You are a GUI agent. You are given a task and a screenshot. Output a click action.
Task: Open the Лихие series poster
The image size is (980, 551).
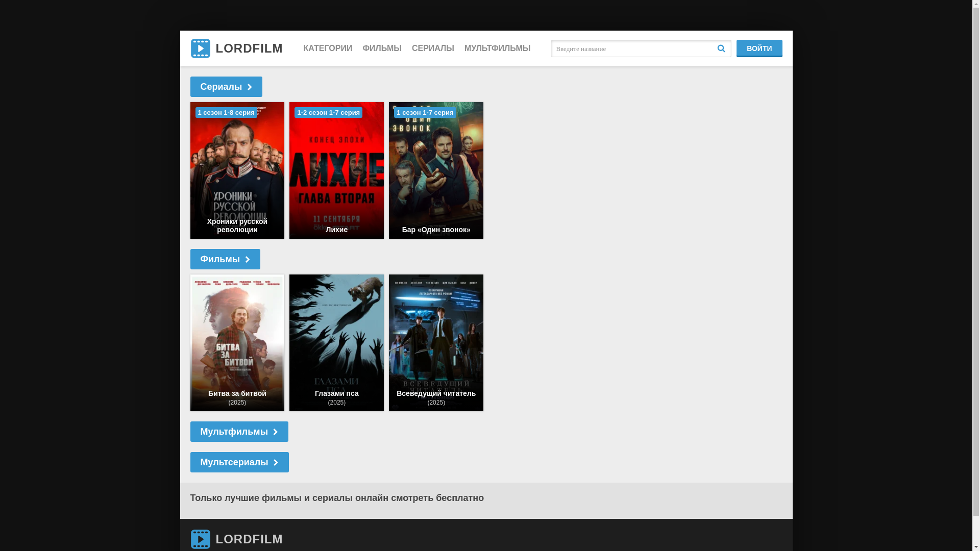click(336, 170)
